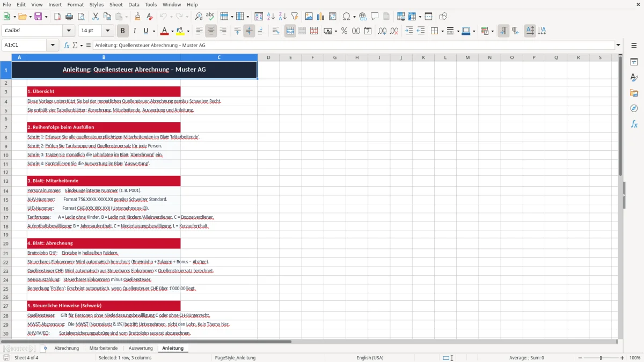644x362 pixels.
Task: Toggle the left-to-right text direction button
Action: click(x=503, y=31)
